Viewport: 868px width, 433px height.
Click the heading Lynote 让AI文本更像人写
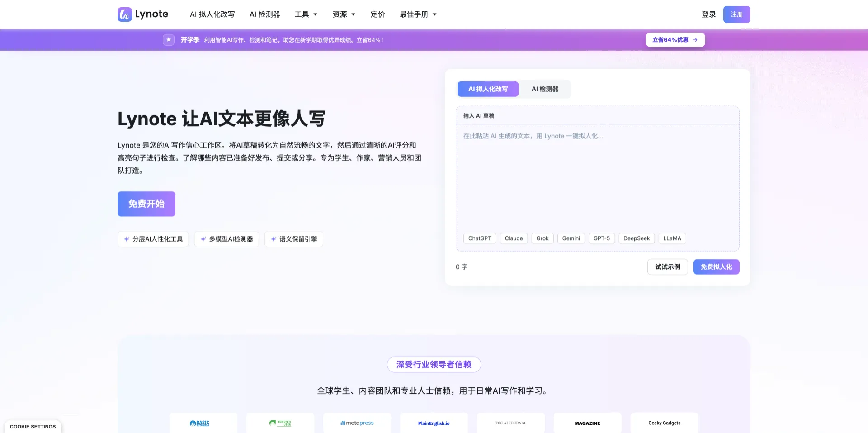222,119
